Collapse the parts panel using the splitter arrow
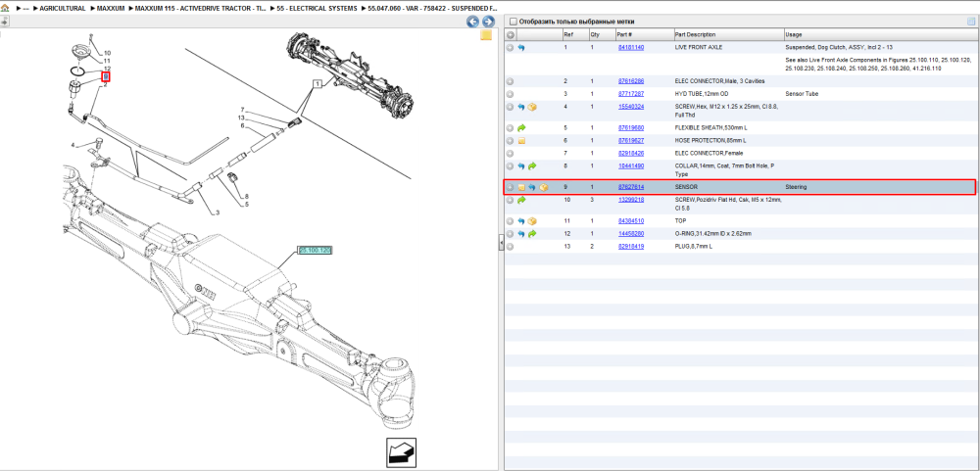Image resolution: width=980 pixels, height=471 pixels. coord(501,244)
